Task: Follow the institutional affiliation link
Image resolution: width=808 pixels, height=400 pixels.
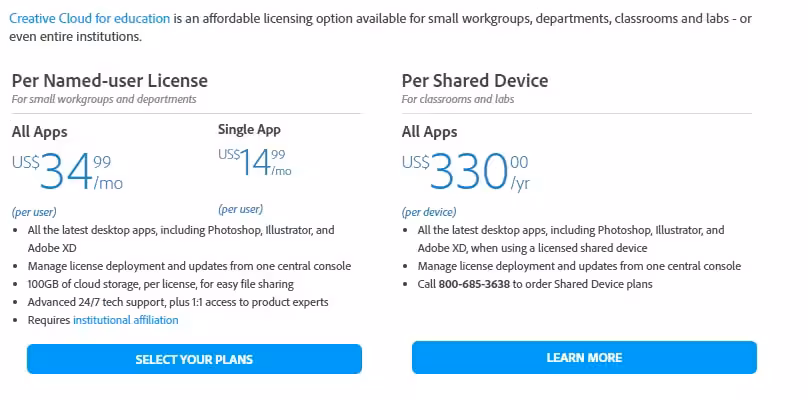Action: 125,320
